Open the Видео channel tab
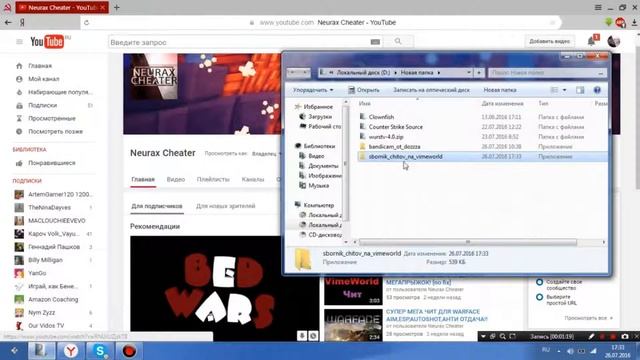This screenshot has width=640, height=360. click(x=176, y=180)
